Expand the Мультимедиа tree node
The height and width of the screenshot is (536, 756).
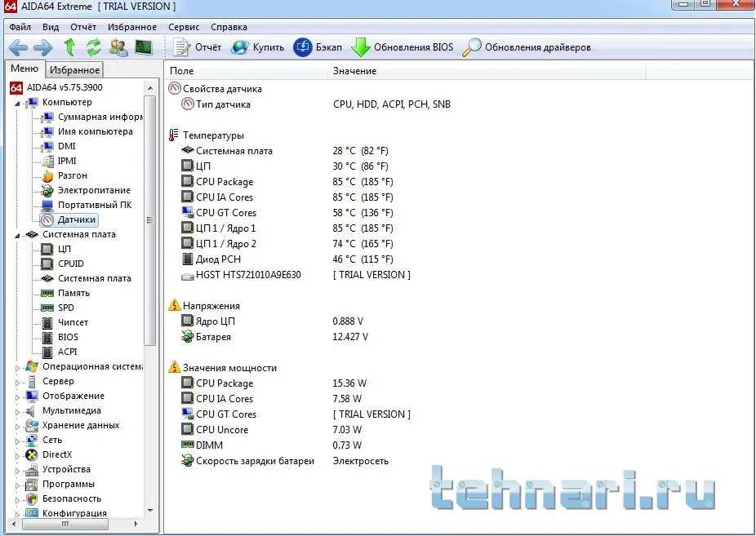17,412
